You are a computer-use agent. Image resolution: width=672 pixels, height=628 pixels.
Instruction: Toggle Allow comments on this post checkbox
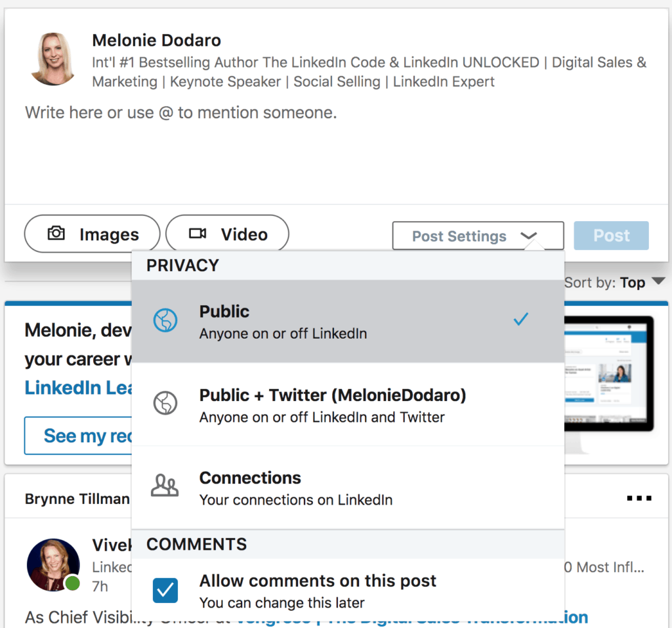[165, 591]
